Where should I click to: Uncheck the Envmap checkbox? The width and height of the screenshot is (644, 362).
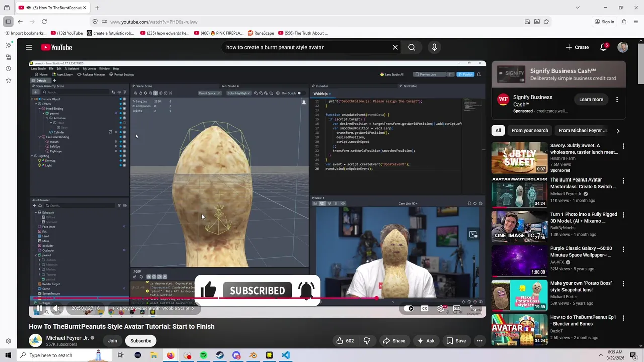[x=124, y=161]
